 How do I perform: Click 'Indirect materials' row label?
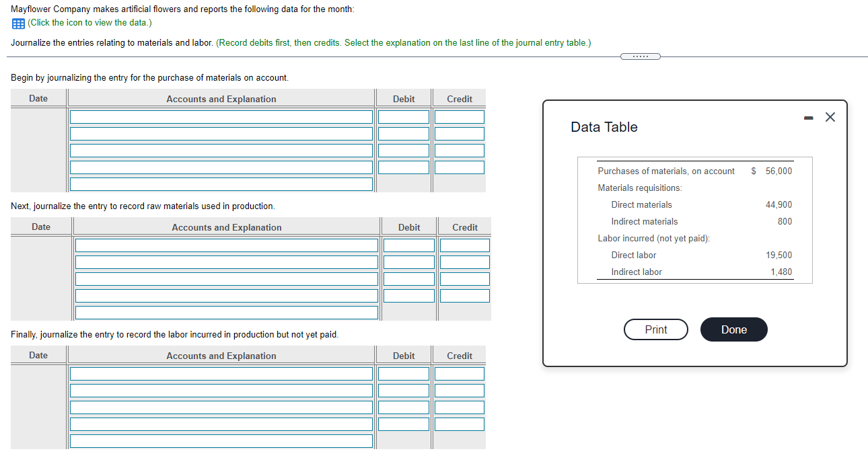click(645, 222)
